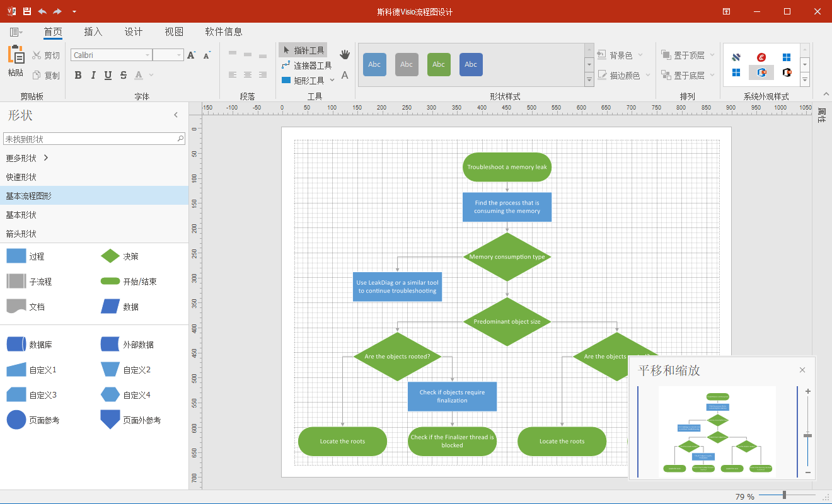Collapse the Shapes (形状) panel
This screenshot has width=832, height=504.
[176, 115]
